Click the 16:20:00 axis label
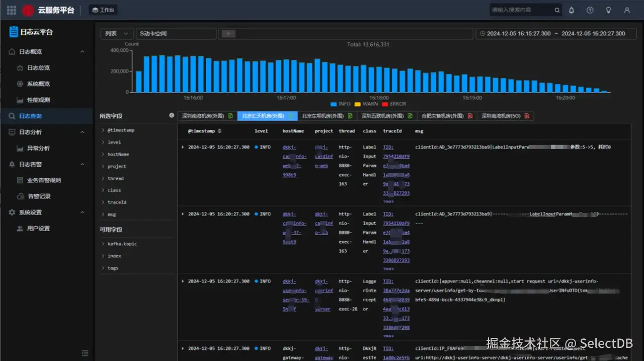Image resolution: width=644 pixels, height=361 pixels. pos(566,98)
